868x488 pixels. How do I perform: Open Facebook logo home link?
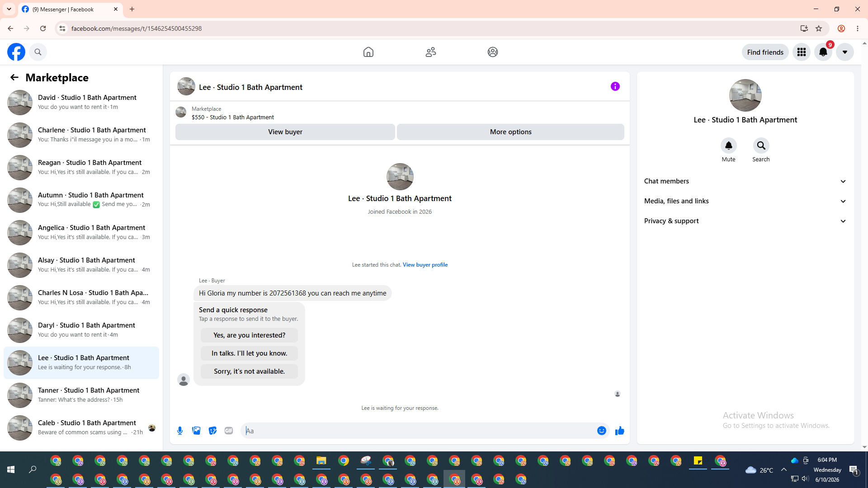(16, 52)
